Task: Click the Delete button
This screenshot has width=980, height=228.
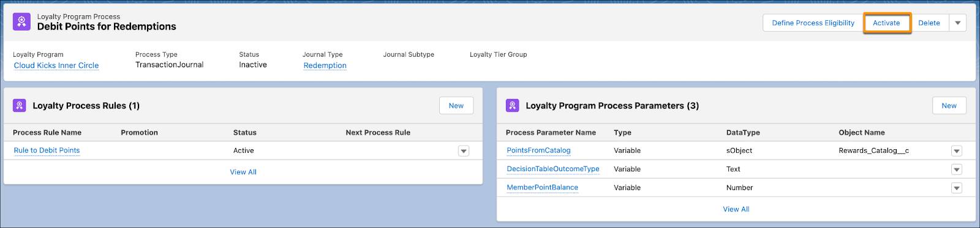Action: 929,23
